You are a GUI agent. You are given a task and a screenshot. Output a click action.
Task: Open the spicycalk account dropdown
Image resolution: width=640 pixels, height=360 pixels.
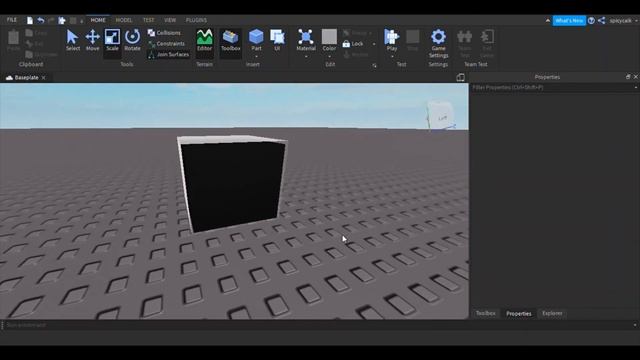[x=624, y=20]
